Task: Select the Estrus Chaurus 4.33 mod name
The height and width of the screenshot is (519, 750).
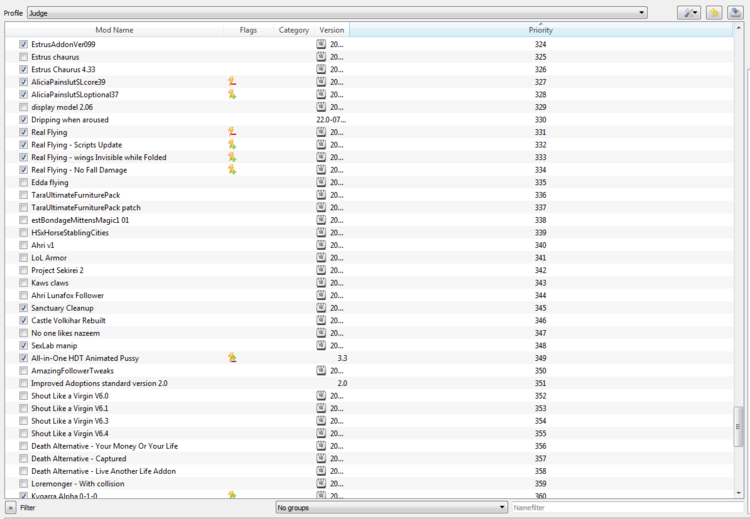Action: (63, 69)
